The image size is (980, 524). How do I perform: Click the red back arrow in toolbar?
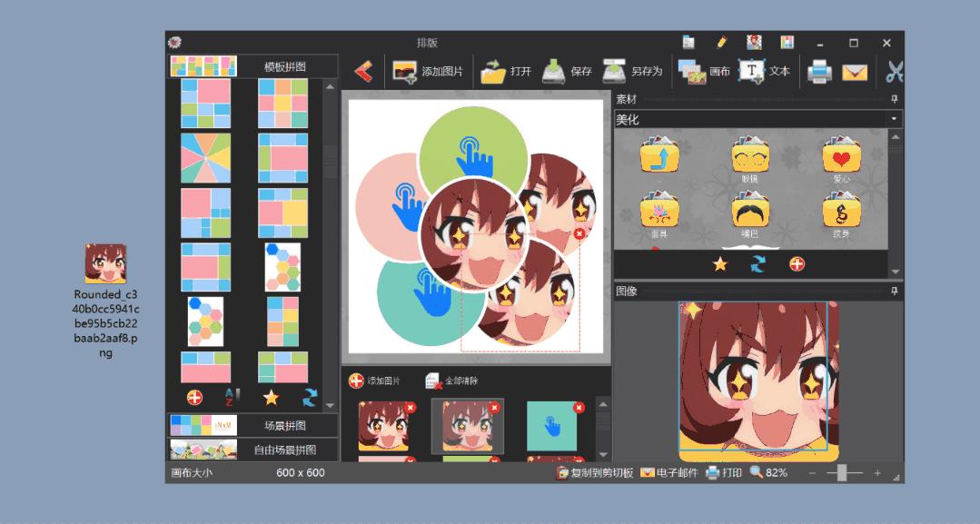(x=363, y=71)
